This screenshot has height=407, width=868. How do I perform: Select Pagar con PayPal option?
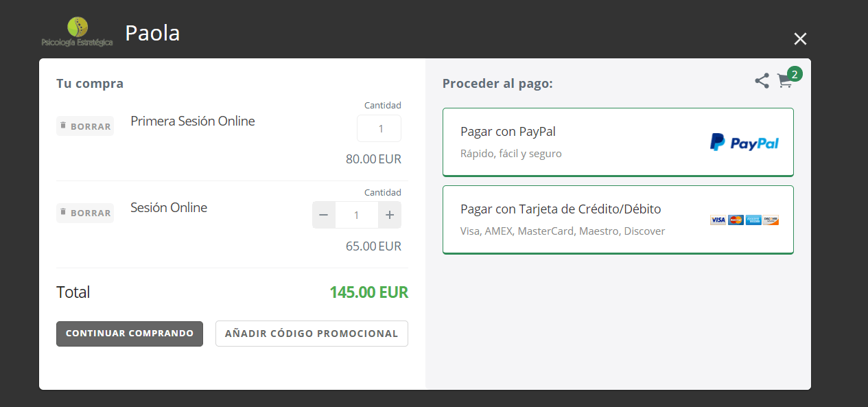(x=618, y=142)
